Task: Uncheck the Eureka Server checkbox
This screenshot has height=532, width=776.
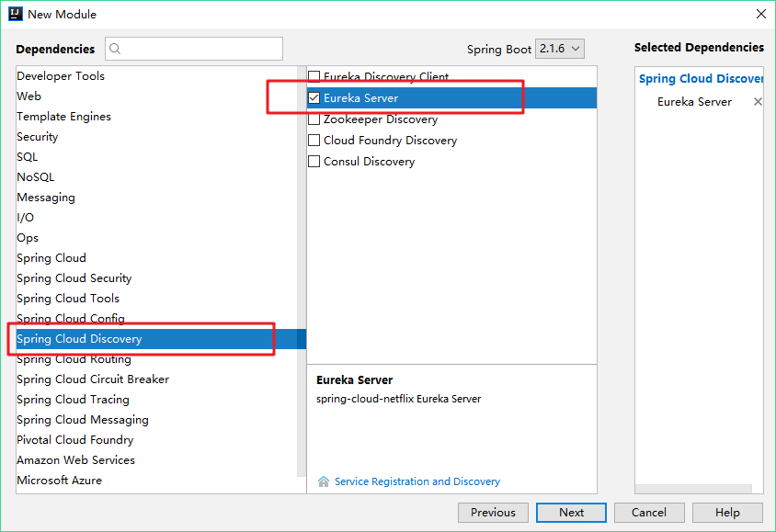Action: [x=314, y=98]
